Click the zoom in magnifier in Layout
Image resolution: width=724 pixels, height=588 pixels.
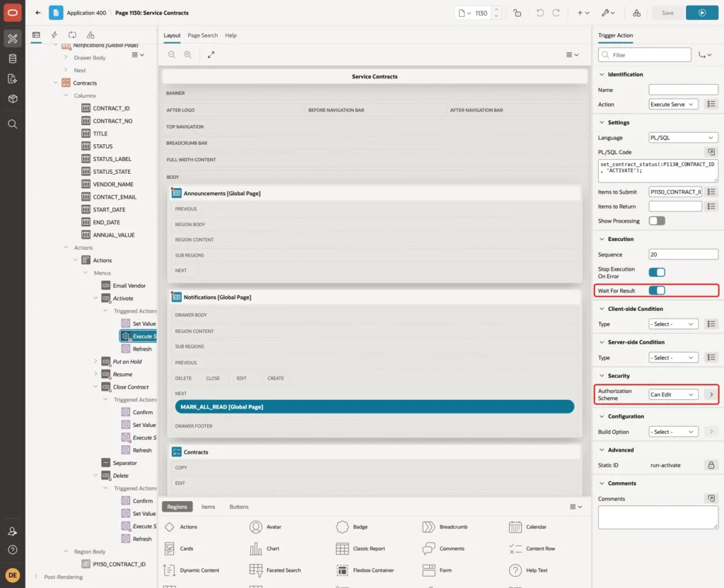(188, 54)
